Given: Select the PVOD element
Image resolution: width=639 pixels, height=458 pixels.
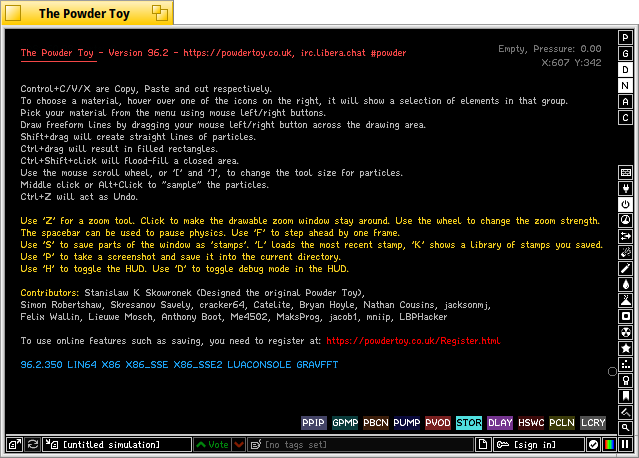Looking at the screenshot, I should coord(438,423).
